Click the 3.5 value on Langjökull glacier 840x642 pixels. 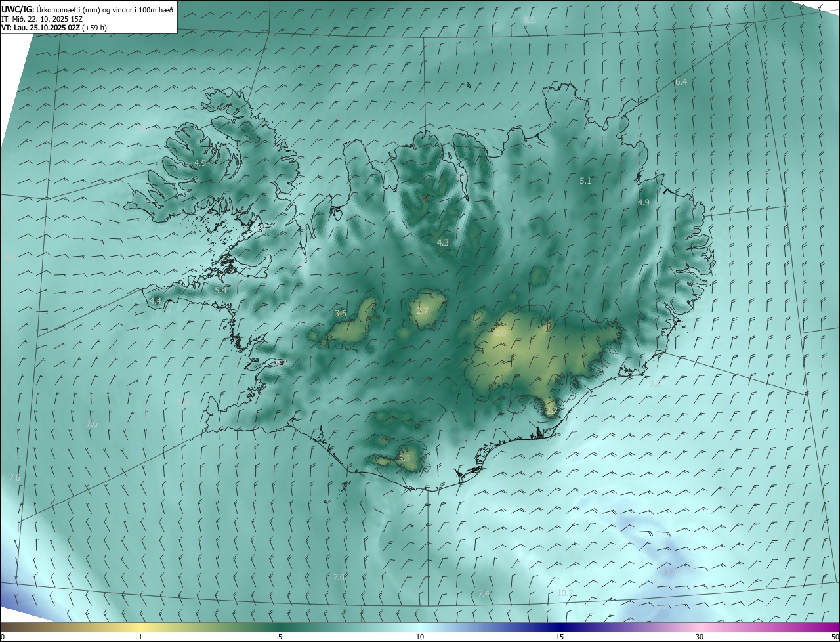341,314
